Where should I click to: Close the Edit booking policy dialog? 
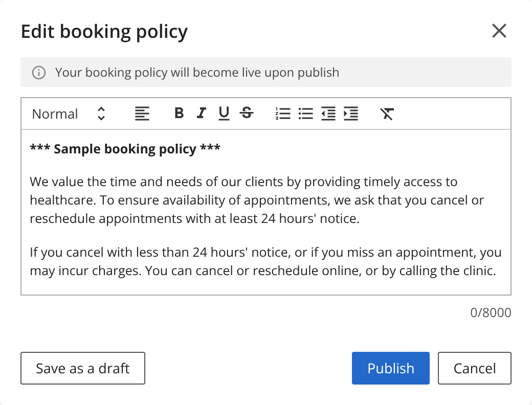[x=499, y=31]
